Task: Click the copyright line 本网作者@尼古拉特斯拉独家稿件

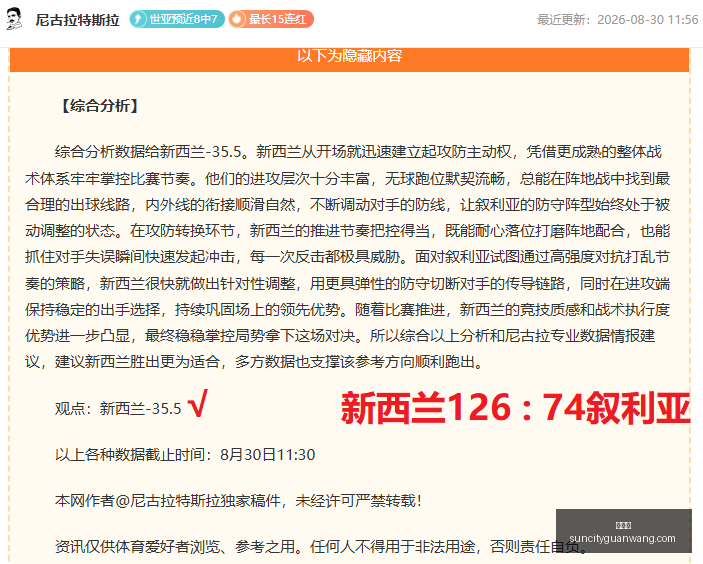Action: click(238, 501)
